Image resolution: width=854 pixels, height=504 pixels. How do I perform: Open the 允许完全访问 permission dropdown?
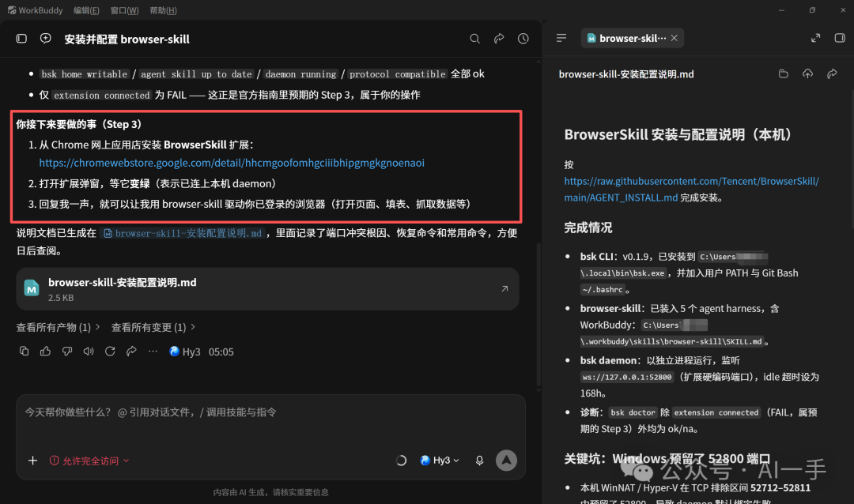(89, 461)
